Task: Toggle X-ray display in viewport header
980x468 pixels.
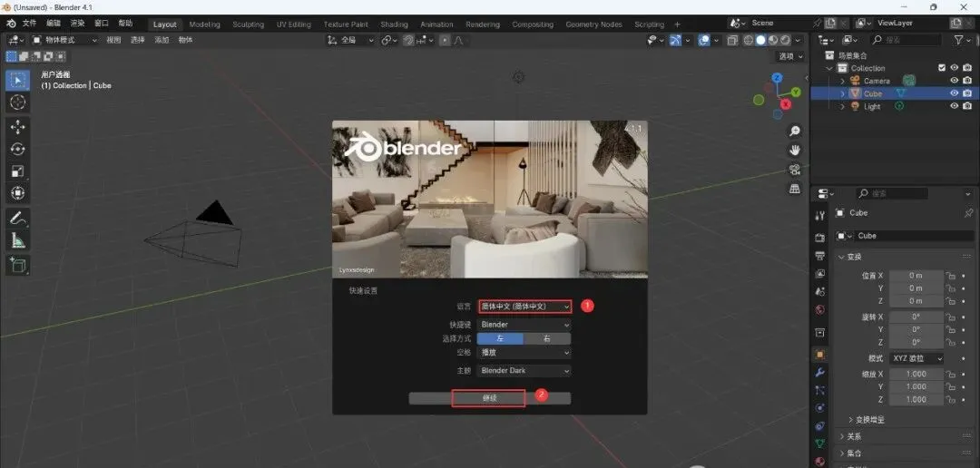Action: (732, 40)
